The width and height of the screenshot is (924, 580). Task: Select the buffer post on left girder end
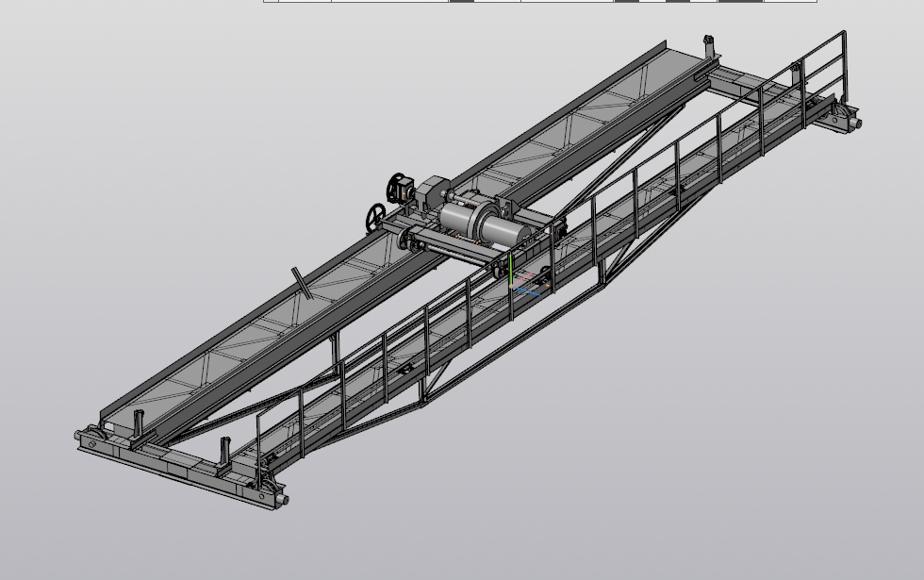pos(140,423)
